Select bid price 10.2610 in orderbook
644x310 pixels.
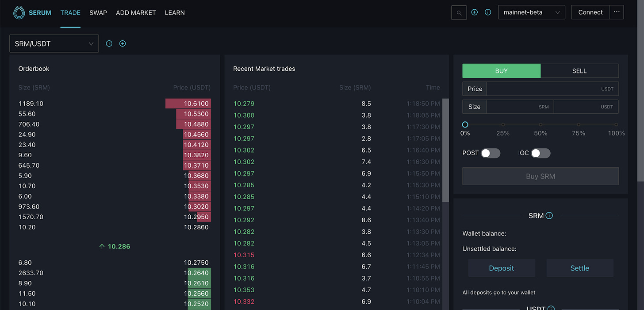click(196, 283)
